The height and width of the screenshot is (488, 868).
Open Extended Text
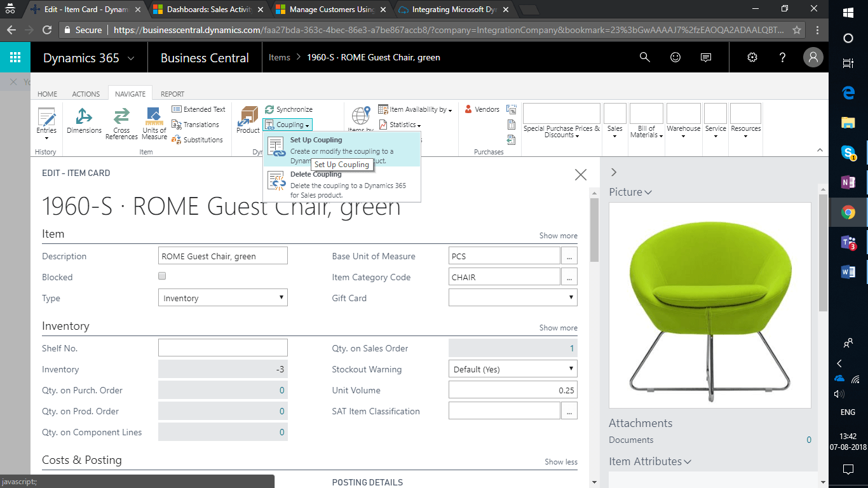198,109
